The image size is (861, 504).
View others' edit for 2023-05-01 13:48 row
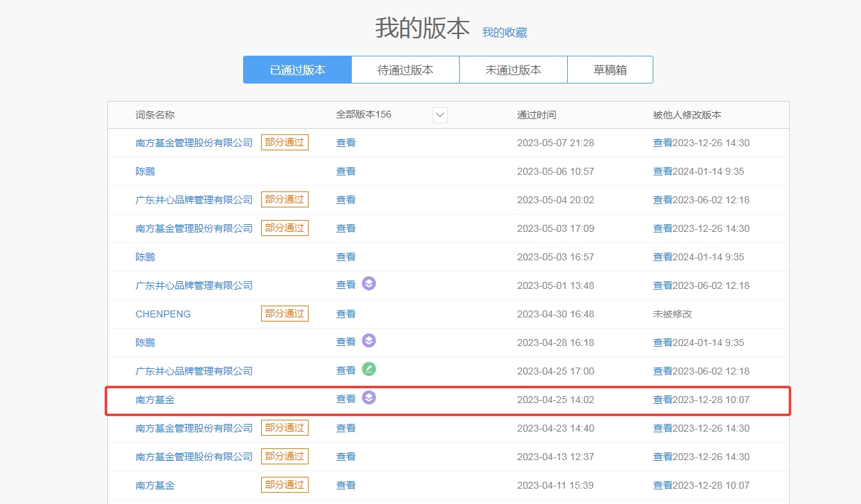[x=662, y=285]
